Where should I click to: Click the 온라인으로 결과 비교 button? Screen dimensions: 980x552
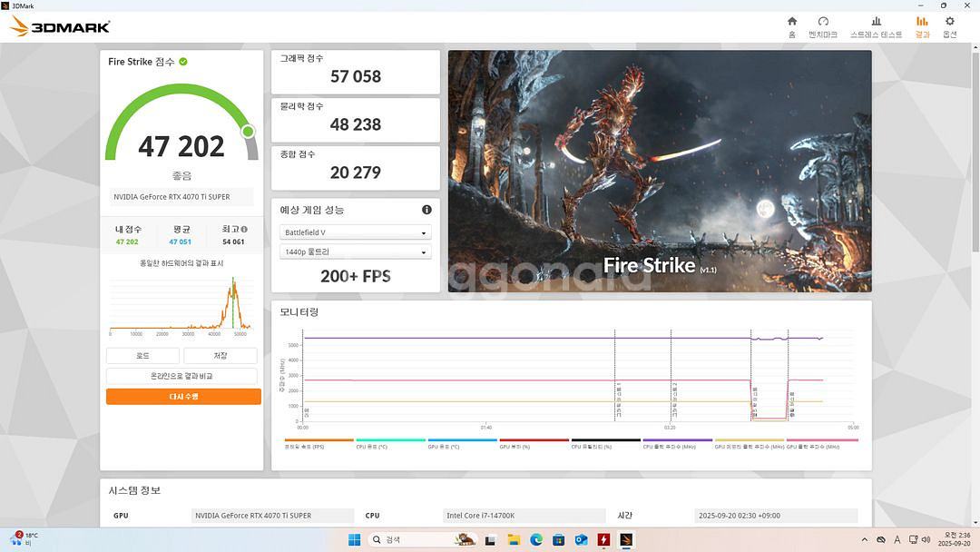pyautogui.click(x=183, y=376)
